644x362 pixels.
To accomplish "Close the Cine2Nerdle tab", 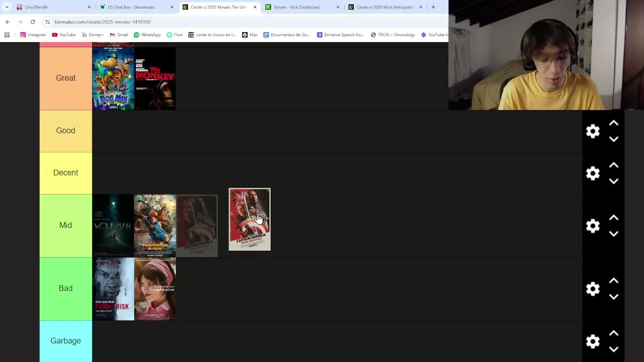I will pos(89,7).
